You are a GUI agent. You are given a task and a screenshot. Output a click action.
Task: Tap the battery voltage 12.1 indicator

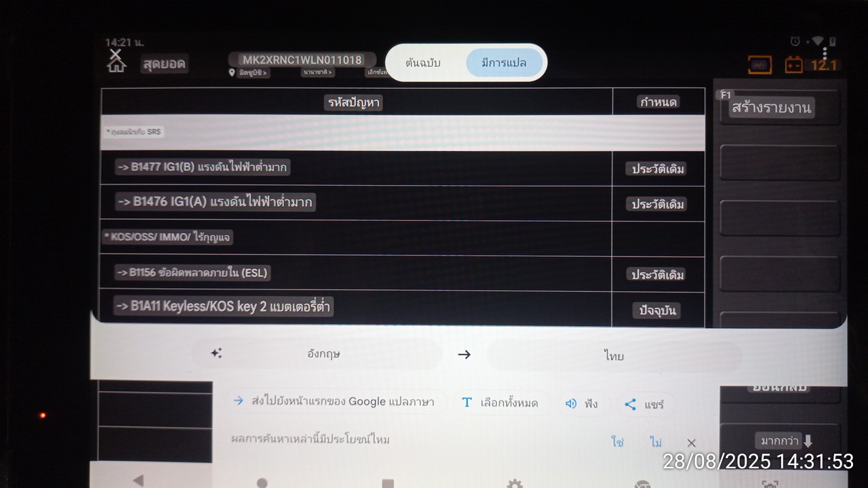[824, 65]
